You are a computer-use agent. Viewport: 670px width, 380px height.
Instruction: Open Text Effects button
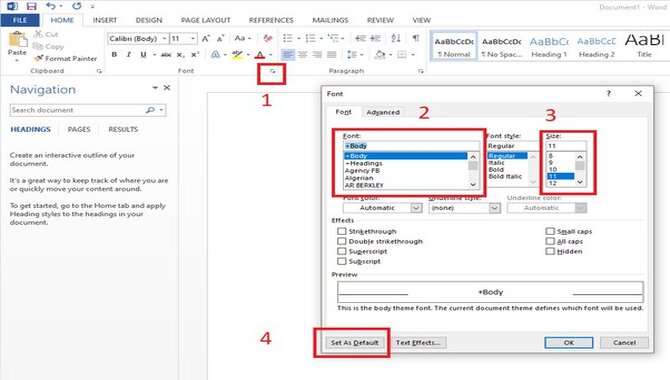pos(418,342)
